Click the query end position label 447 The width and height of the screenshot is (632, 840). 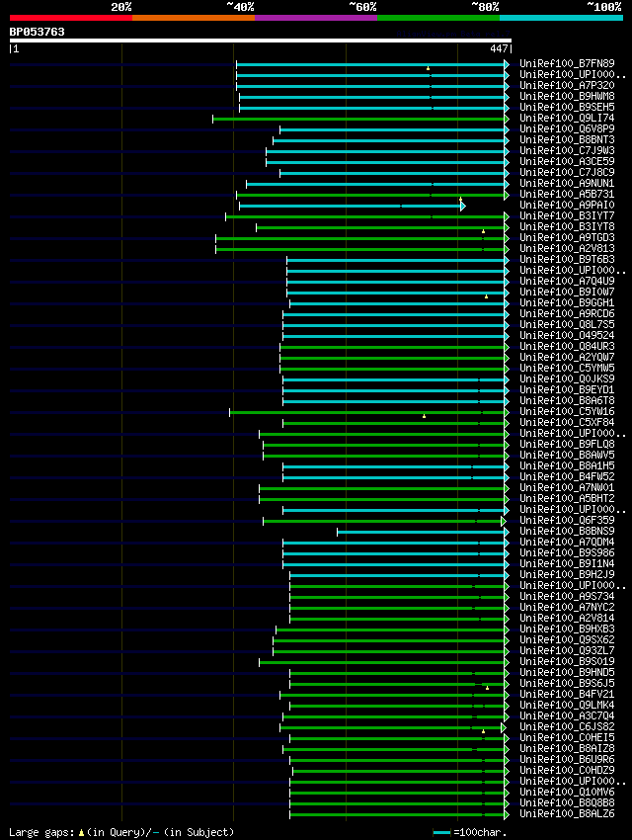tap(499, 48)
